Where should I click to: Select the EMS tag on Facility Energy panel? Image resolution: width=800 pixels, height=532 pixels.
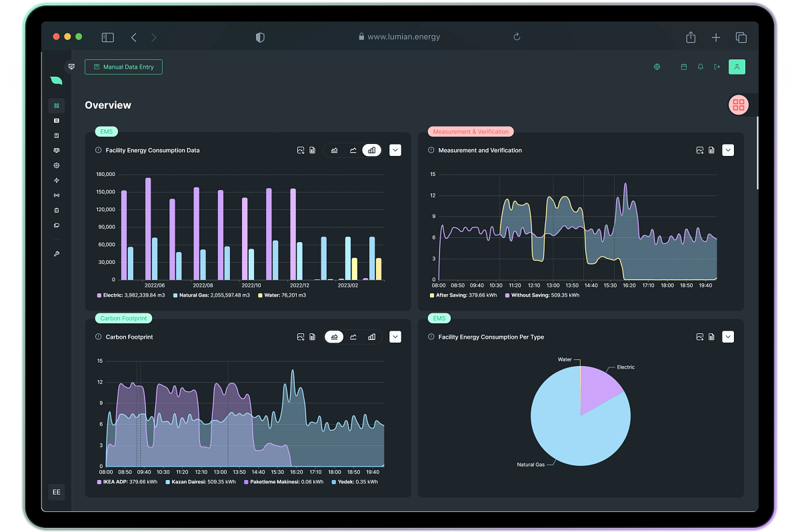pos(106,131)
